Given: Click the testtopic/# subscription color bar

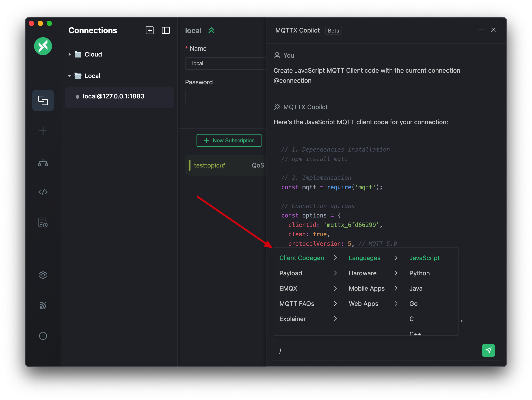Looking at the screenshot, I should click(x=190, y=165).
